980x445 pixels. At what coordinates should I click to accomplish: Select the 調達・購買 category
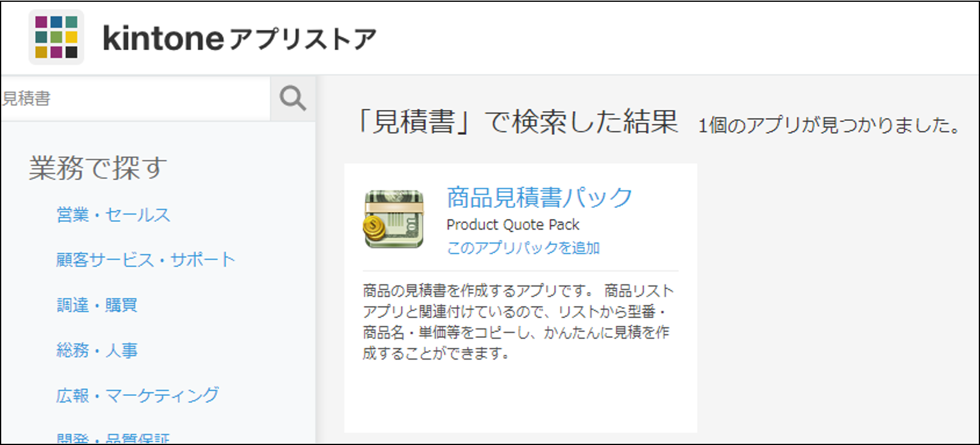[97, 305]
